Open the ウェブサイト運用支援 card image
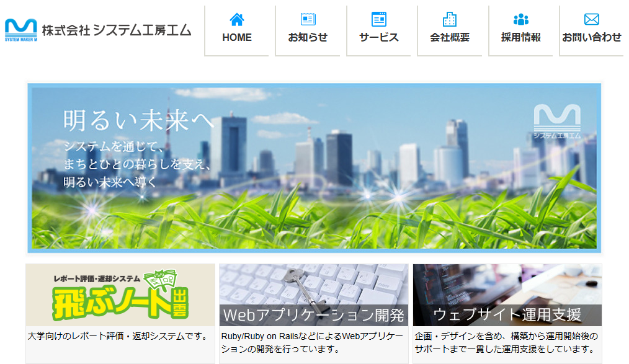 pos(507,295)
